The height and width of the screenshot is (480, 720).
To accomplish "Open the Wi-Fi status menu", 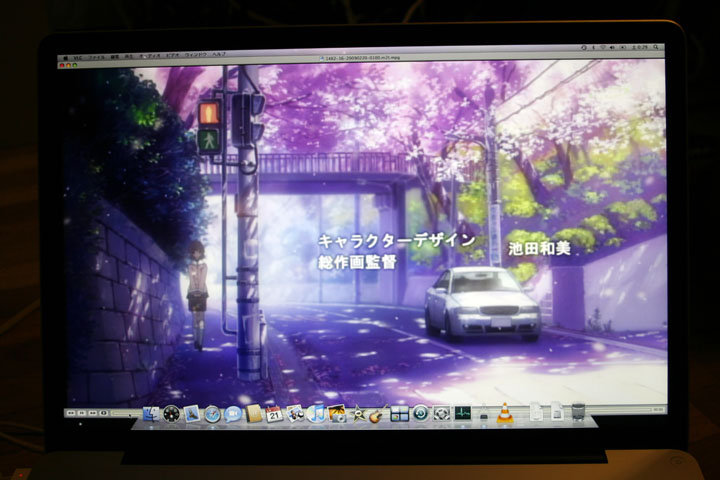I will click(x=602, y=47).
